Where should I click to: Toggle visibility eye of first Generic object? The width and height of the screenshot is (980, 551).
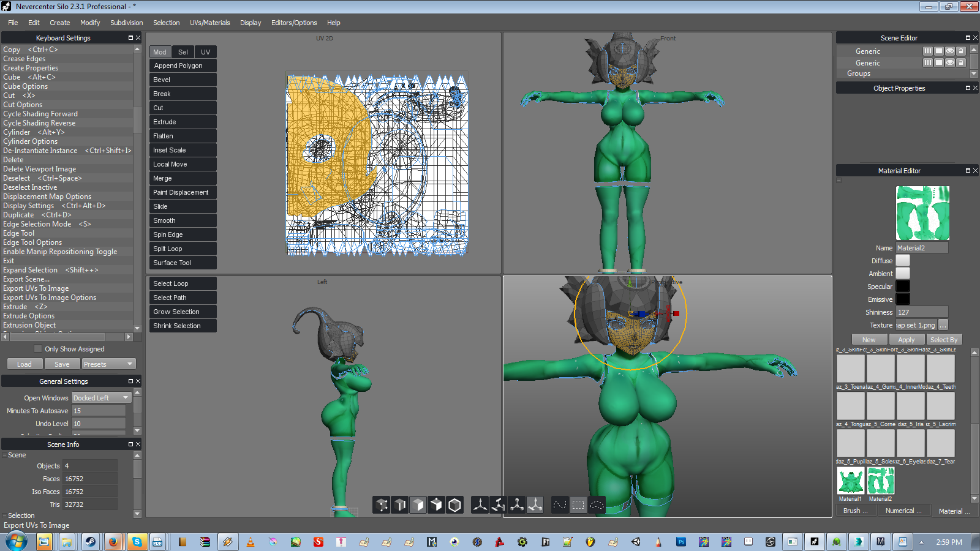click(949, 51)
